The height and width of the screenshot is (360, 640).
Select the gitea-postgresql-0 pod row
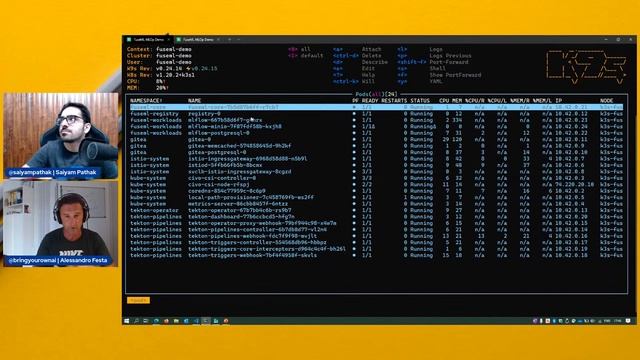(x=376, y=152)
